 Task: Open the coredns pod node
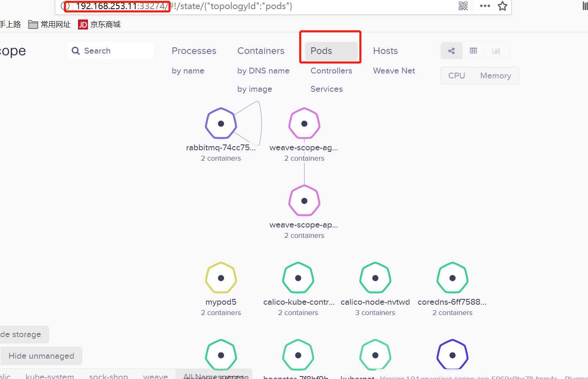(x=452, y=278)
